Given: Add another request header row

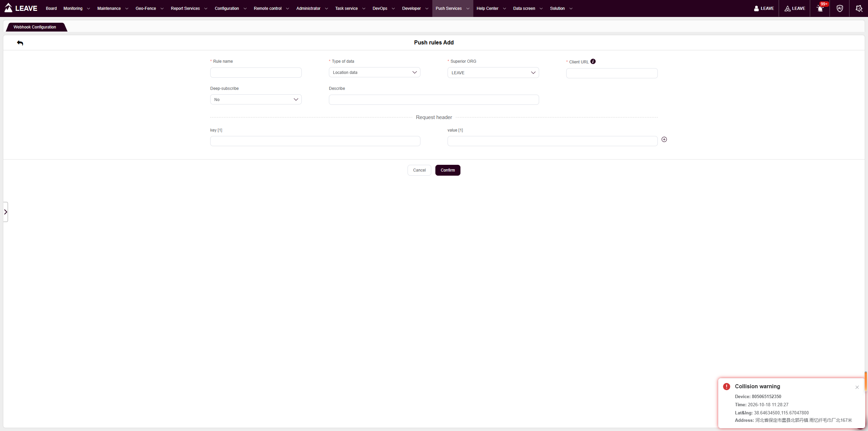Looking at the screenshot, I should pyautogui.click(x=664, y=139).
